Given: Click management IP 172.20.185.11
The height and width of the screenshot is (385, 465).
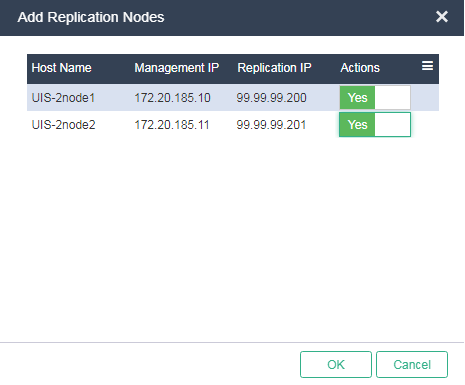Looking at the screenshot, I should 172,125.
